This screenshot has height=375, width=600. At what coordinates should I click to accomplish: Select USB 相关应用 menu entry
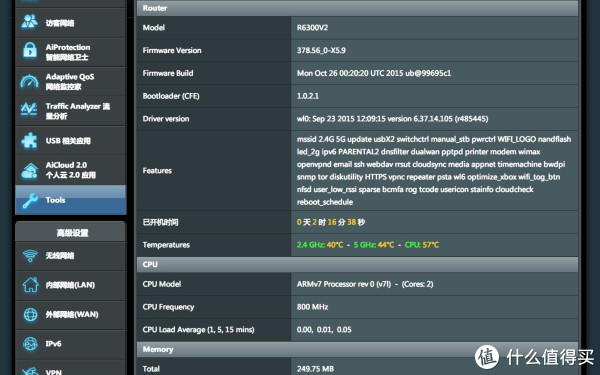(x=71, y=140)
